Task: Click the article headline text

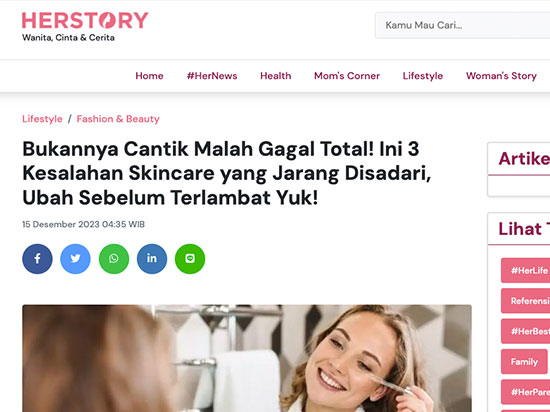Action: tap(227, 173)
